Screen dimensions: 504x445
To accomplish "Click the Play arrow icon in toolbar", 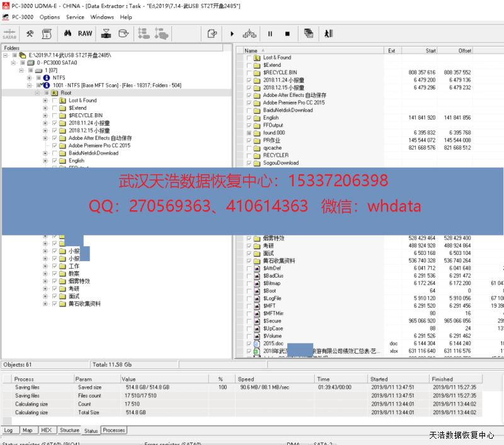I will [232, 33].
